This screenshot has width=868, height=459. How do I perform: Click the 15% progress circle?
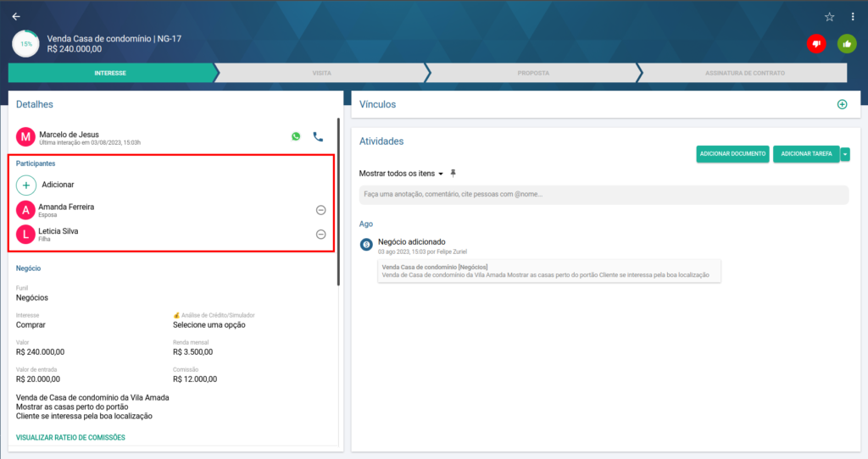click(26, 44)
